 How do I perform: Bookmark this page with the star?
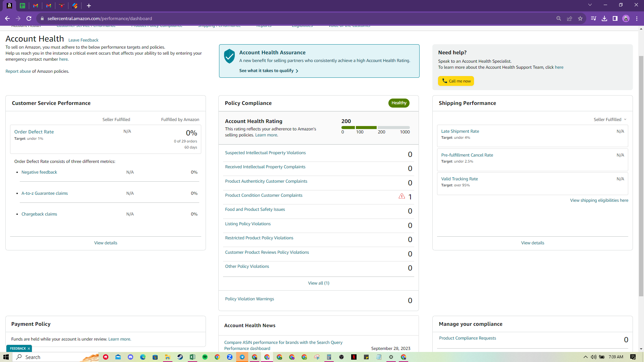[580, 18]
